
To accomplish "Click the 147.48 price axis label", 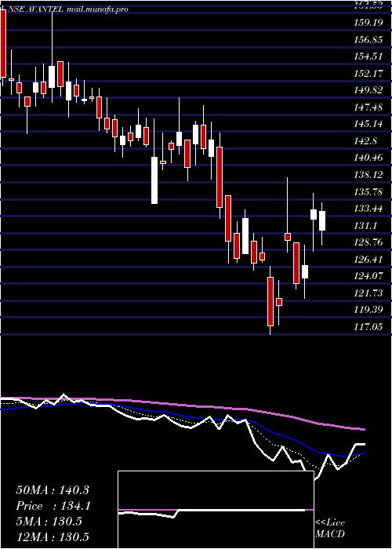I will (368, 107).
